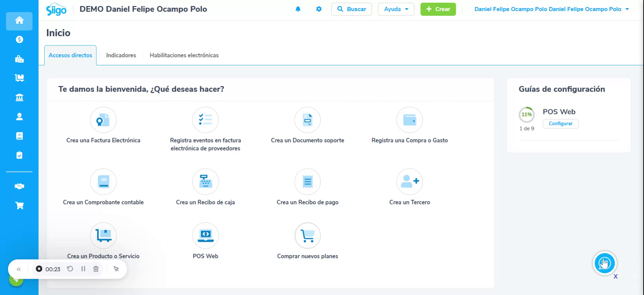Viewport: 644px width, 295px height.
Task: Click the Recibo de pago receipt icon
Action: 308,182
